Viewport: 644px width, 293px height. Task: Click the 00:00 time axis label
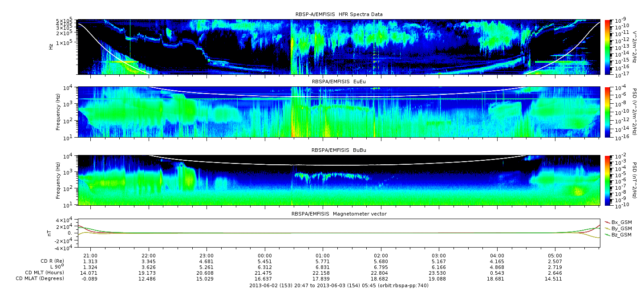(265, 255)
